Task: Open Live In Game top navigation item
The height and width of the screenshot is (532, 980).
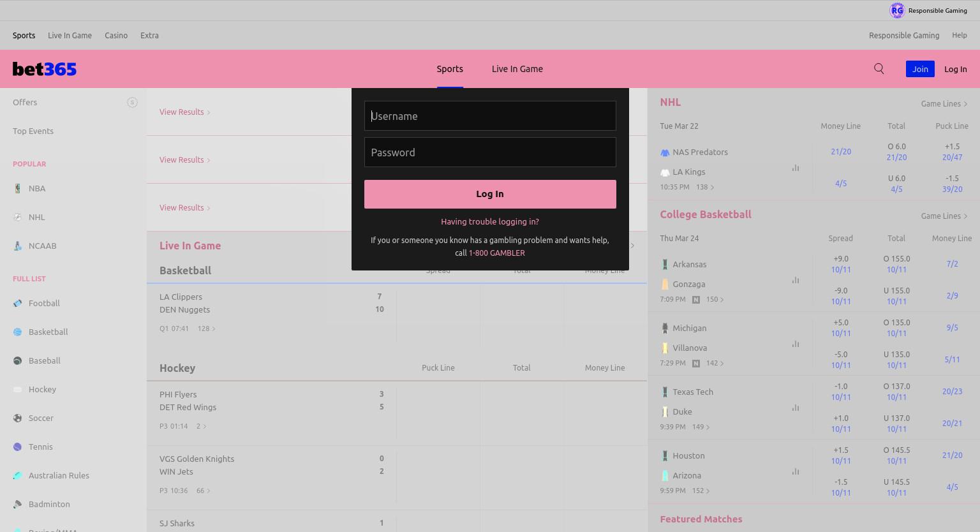Action: [x=70, y=35]
